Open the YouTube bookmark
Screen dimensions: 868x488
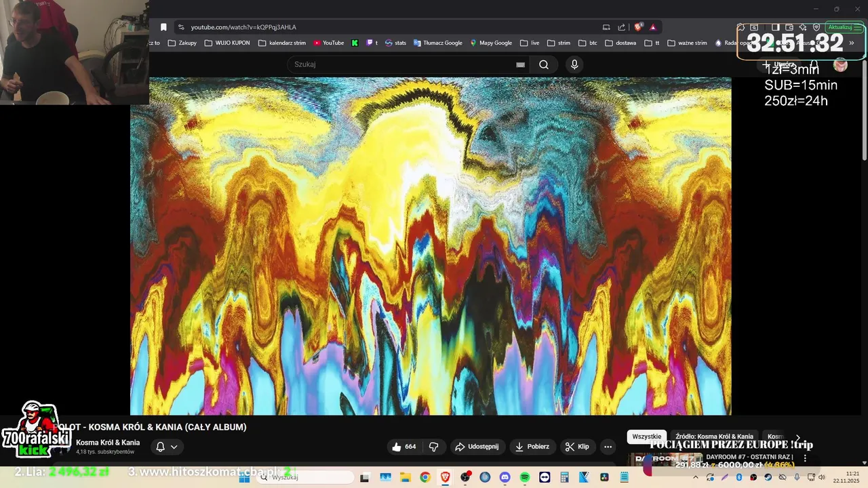tap(329, 43)
